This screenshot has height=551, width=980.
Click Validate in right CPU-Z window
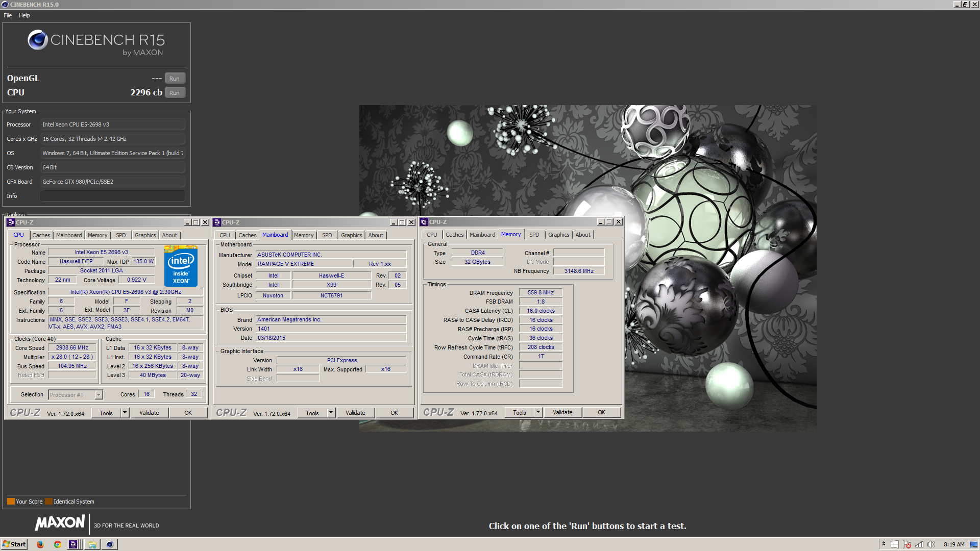(x=562, y=412)
